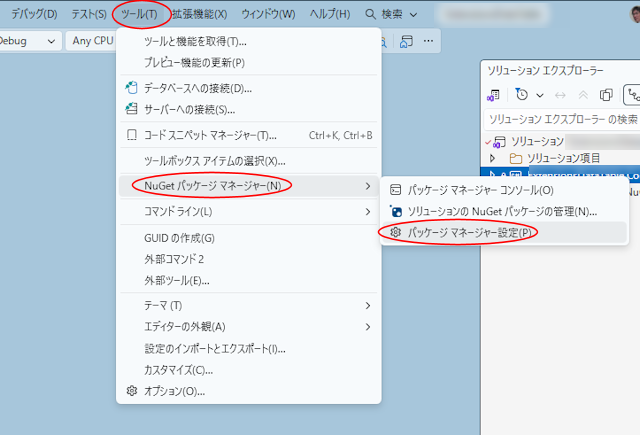Click the データベースへの接続 database icon
The height and width of the screenshot is (435, 640).
click(131, 87)
